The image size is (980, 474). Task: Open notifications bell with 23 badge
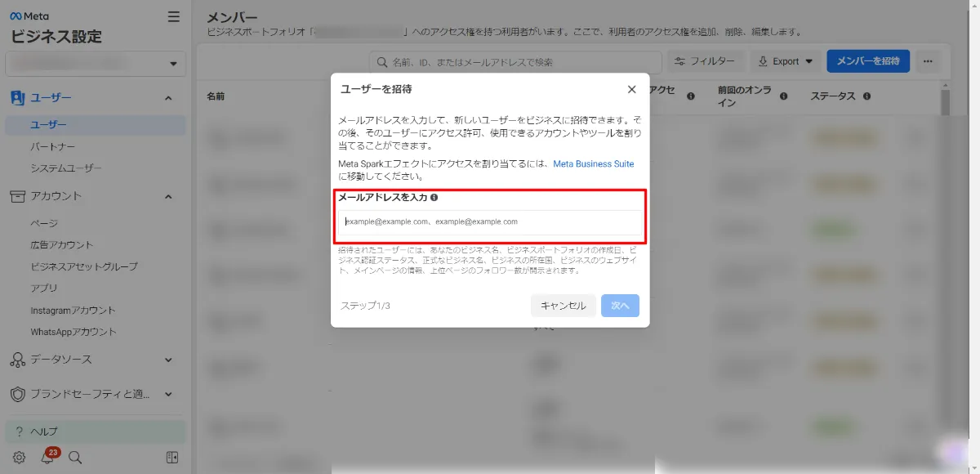point(47,457)
